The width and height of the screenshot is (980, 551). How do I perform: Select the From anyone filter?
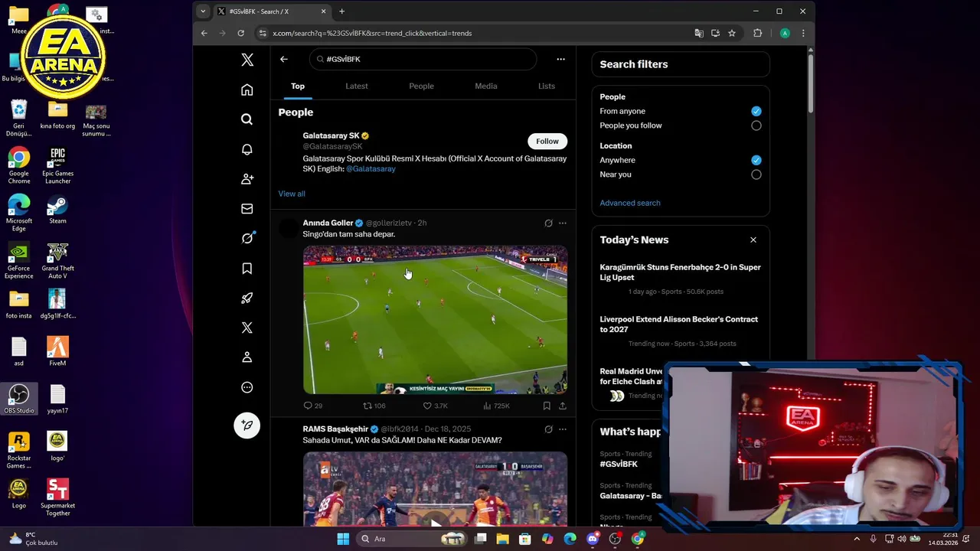756,111
